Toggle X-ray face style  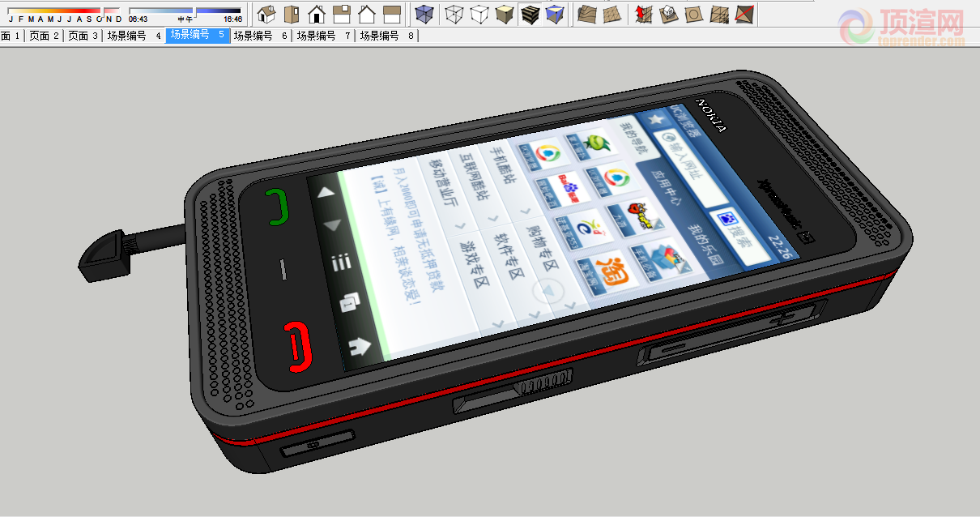[x=424, y=14]
